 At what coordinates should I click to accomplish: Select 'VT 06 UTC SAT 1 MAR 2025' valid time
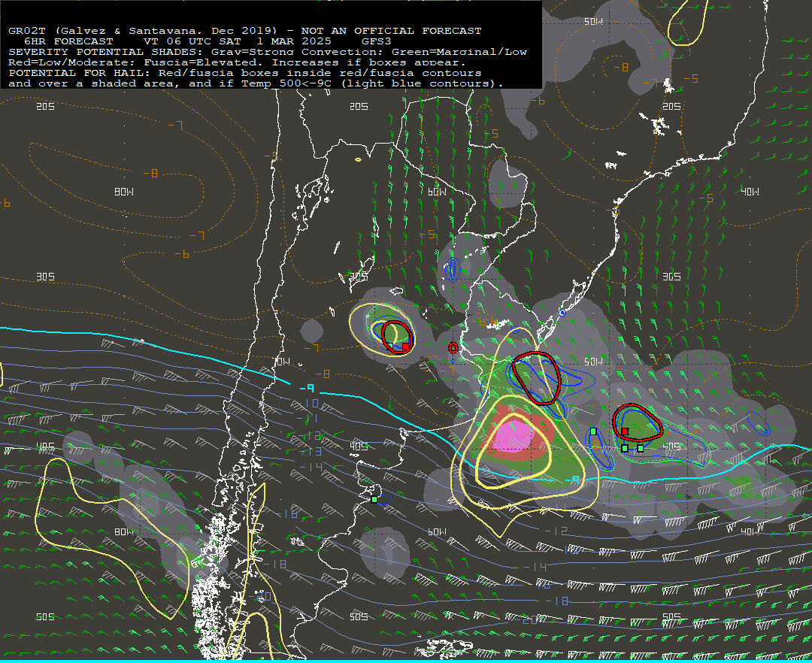coord(237,41)
